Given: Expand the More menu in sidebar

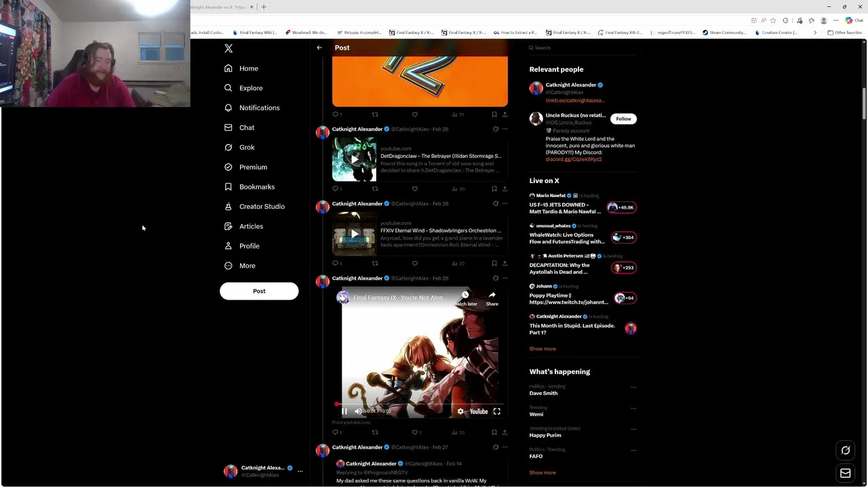Looking at the screenshot, I should coord(240,266).
